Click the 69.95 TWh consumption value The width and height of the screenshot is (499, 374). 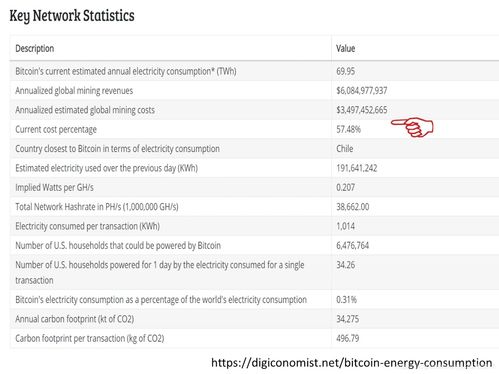pos(346,71)
